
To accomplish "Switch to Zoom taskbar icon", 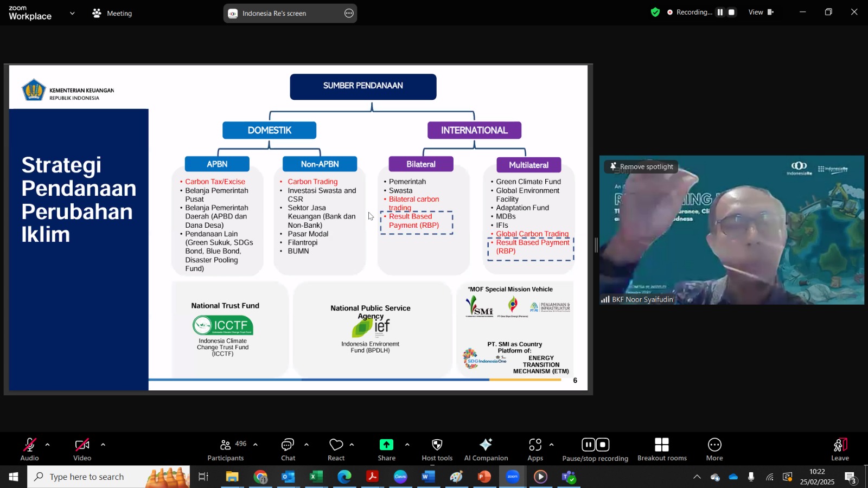I will coord(513,477).
